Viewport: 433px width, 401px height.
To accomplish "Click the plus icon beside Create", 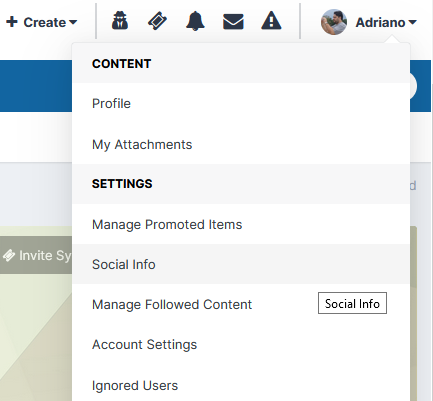I will pyautogui.click(x=12, y=22).
